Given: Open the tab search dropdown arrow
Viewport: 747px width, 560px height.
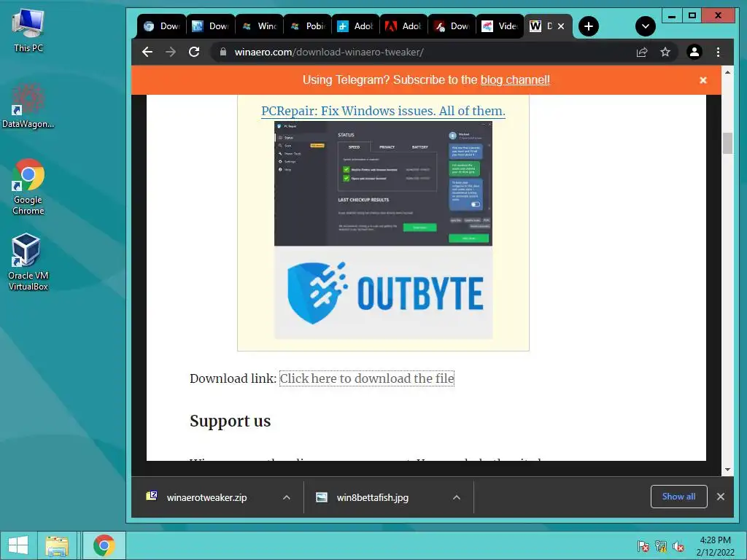Looking at the screenshot, I should click(645, 26).
